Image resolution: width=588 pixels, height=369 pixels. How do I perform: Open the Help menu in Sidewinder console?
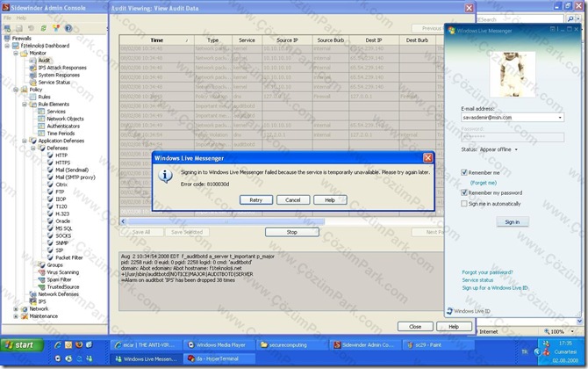pos(21,18)
